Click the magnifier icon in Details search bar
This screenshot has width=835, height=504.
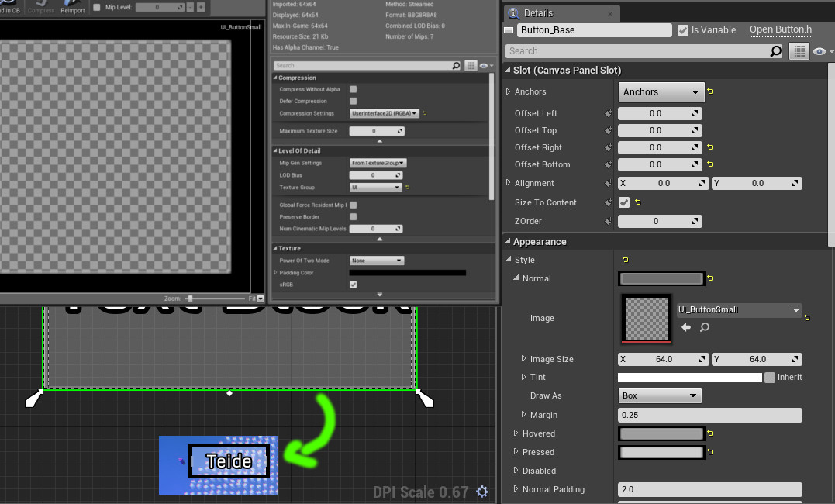pyautogui.click(x=776, y=51)
